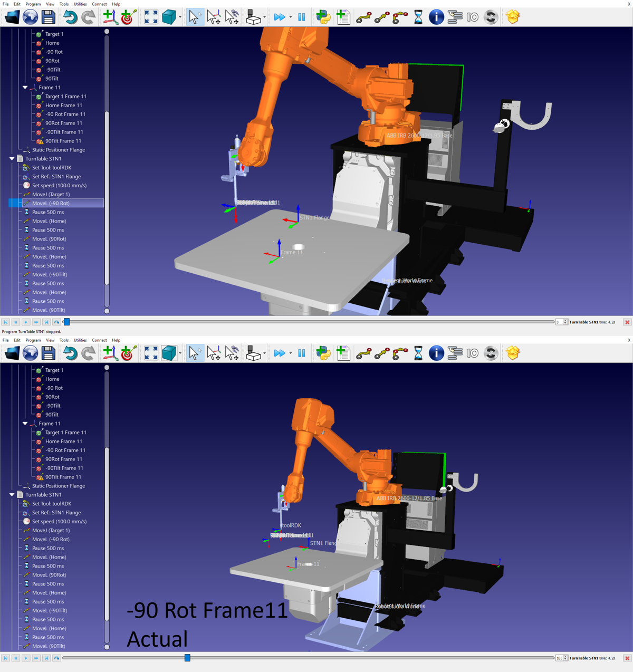Click yellow package icon in upper toolbar
The width and height of the screenshot is (633, 672).
tap(513, 17)
